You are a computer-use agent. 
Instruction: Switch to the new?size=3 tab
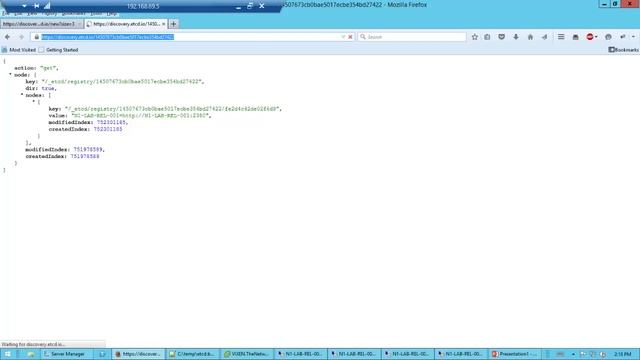pyautogui.click(x=42, y=24)
